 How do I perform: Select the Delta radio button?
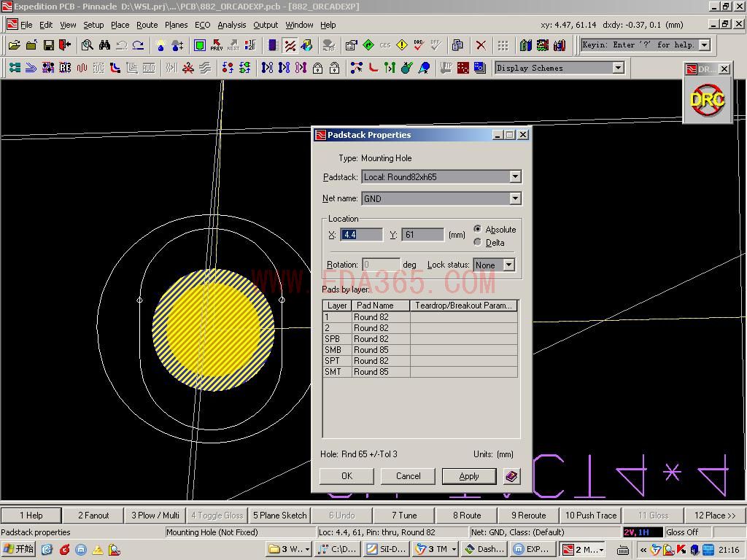[x=478, y=242]
